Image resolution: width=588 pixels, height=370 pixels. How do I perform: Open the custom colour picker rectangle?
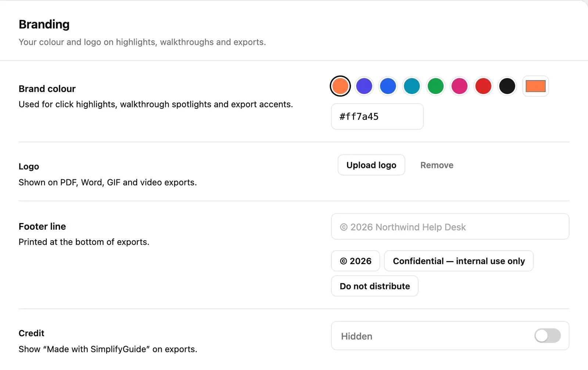[535, 86]
